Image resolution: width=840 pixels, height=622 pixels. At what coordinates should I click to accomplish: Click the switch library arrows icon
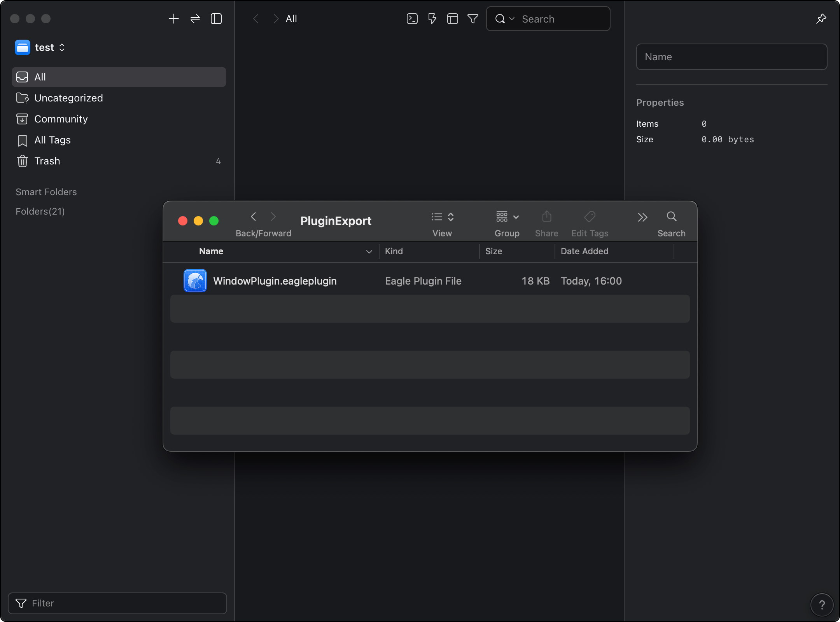195,19
